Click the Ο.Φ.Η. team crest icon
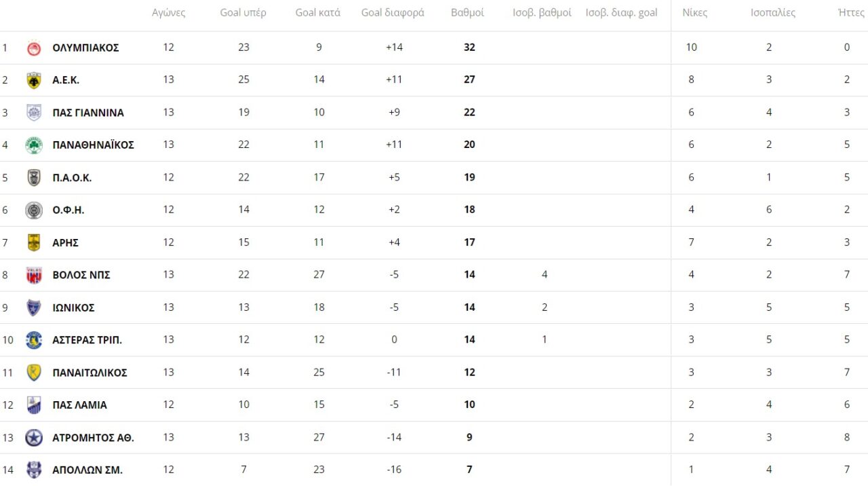The height and width of the screenshot is (486, 868). pos(34,210)
